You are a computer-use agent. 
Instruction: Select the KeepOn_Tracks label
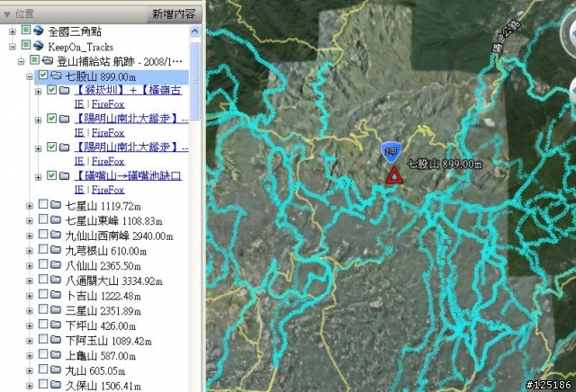81,47
